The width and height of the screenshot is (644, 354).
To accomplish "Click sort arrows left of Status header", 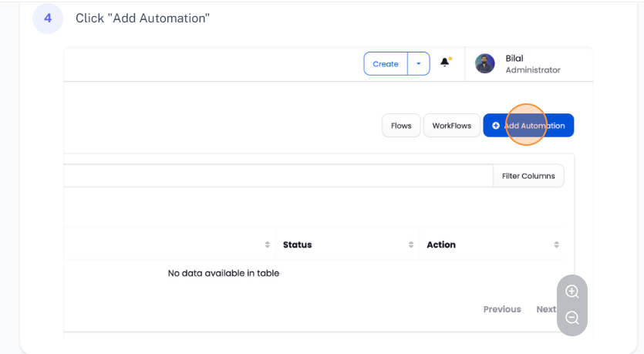I will coord(268,244).
